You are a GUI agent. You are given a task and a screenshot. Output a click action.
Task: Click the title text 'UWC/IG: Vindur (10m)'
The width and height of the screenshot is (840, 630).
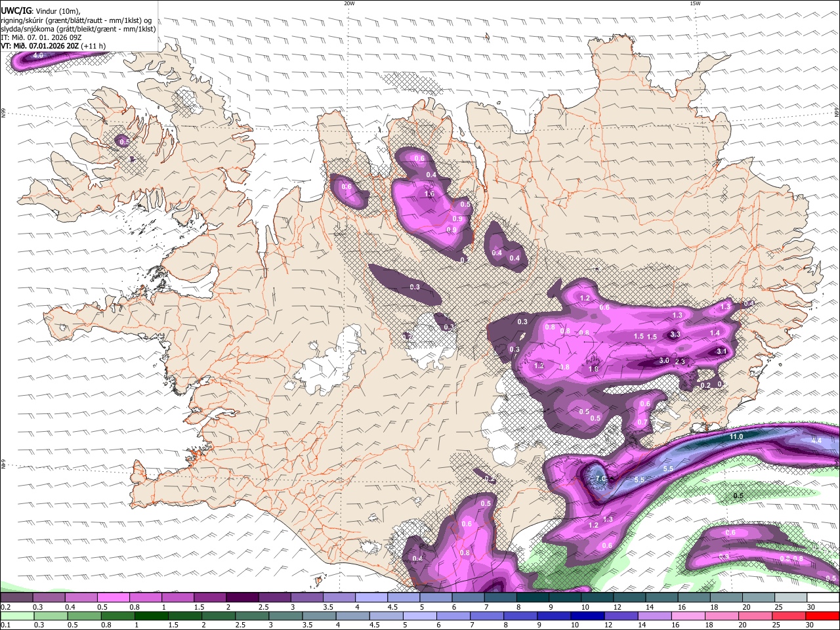pyautogui.click(x=41, y=11)
